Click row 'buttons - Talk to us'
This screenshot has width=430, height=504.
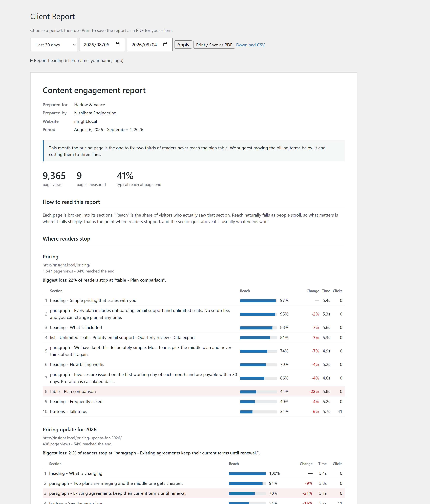[x=194, y=412]
